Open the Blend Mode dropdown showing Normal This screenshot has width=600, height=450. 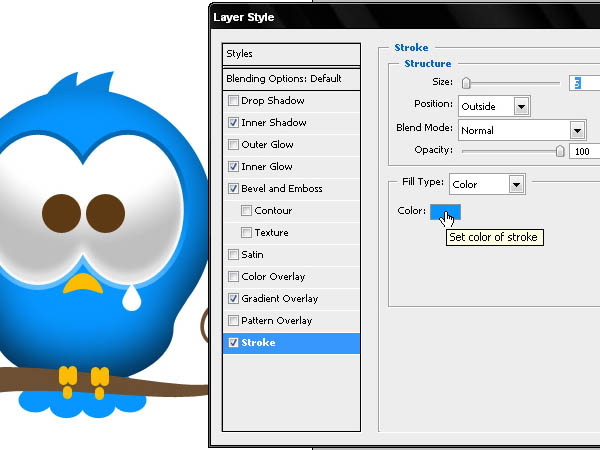522,130
